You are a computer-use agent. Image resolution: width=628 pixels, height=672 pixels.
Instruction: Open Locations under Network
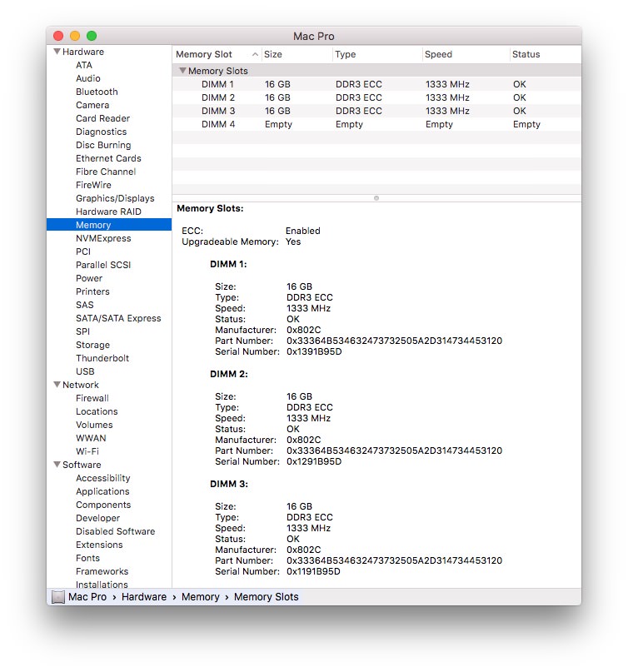97,411
